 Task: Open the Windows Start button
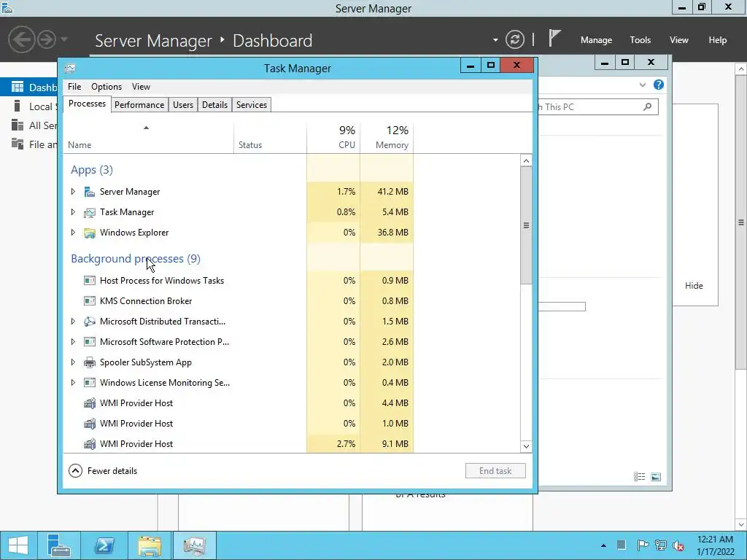pyautogui.click(x=18, y=545)
